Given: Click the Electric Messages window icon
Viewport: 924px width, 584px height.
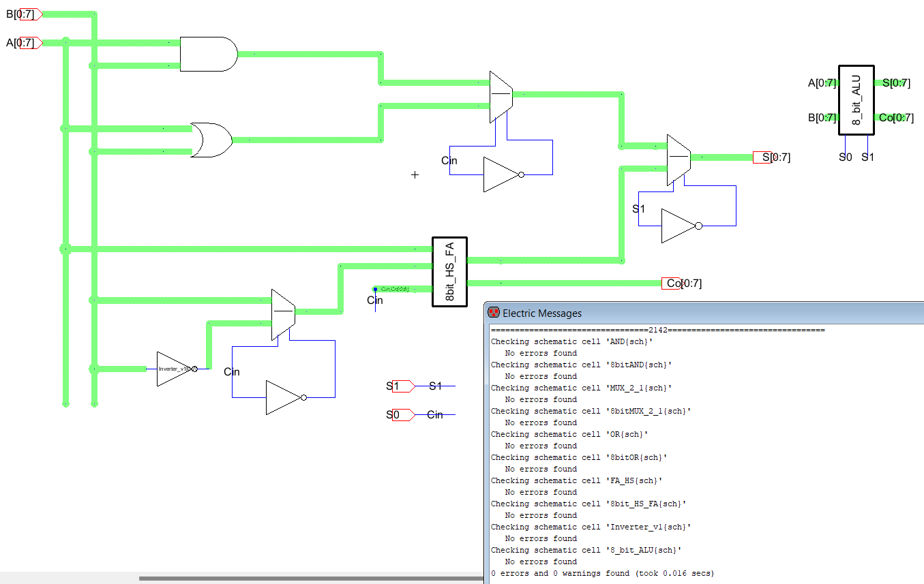Looking at the screenshot, I should (x=494, y=313).
